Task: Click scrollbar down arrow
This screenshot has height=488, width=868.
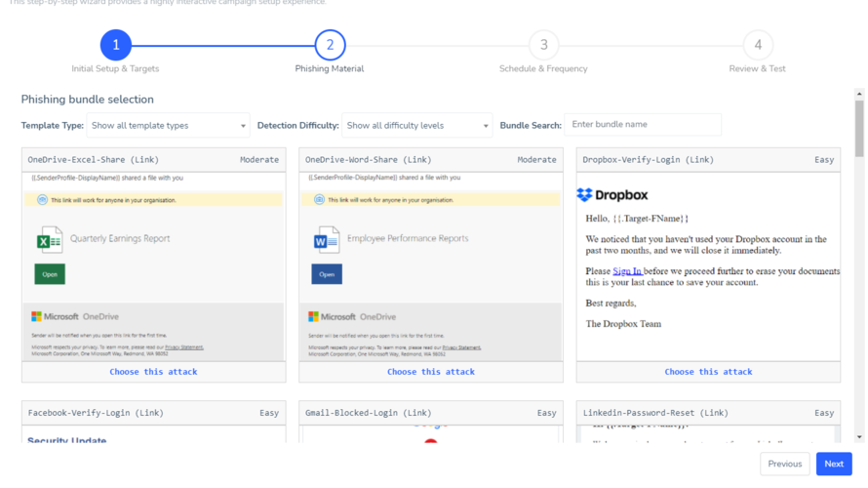Action: [x=859, y=437]
